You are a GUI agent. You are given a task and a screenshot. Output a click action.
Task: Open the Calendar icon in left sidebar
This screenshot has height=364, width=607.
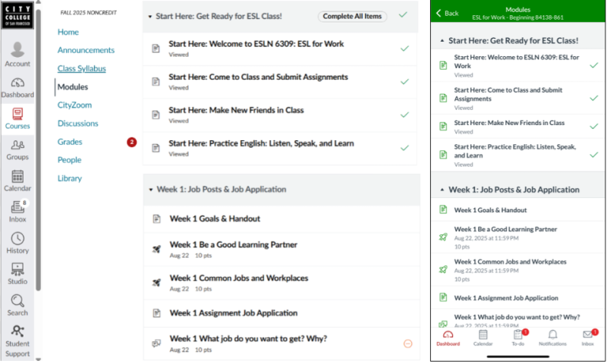point(17,177)
